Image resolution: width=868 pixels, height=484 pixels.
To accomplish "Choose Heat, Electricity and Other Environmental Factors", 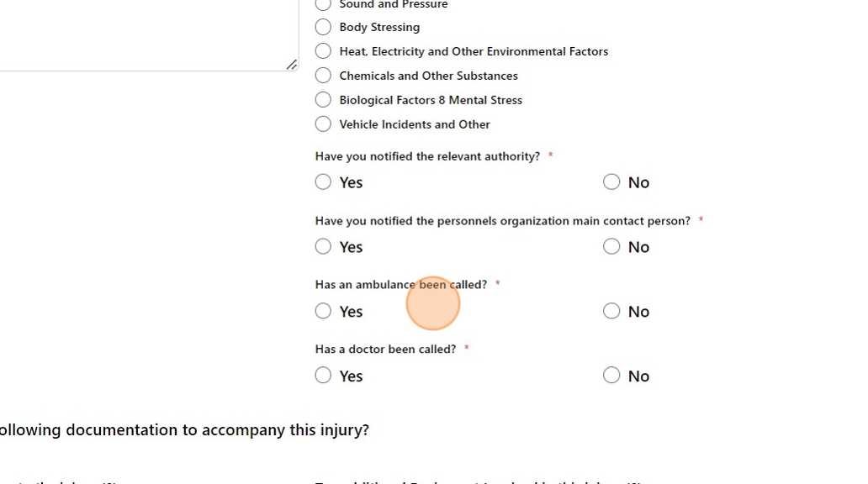I will [x=323, y=51].
